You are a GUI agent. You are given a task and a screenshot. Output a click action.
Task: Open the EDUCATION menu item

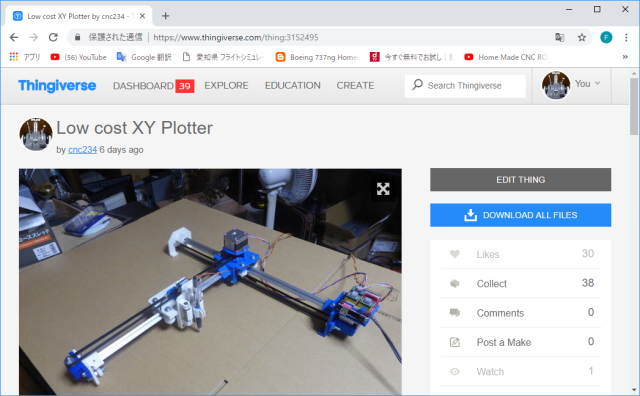coord(293,86)
